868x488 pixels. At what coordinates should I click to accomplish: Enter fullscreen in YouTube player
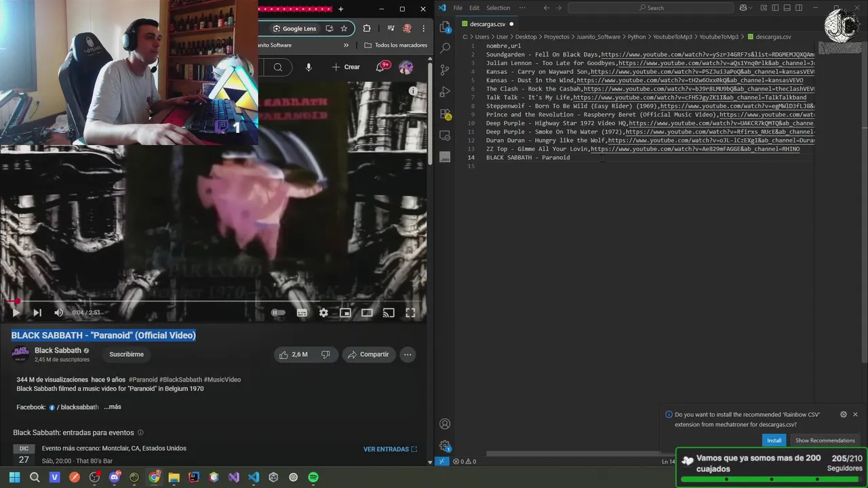point(410,312)
